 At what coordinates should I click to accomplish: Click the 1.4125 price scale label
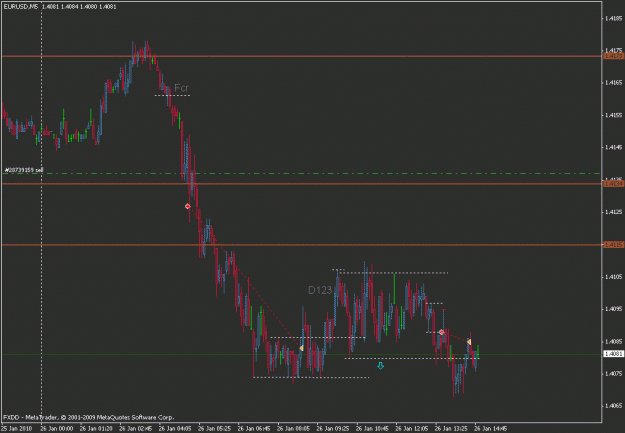point(614,212)
